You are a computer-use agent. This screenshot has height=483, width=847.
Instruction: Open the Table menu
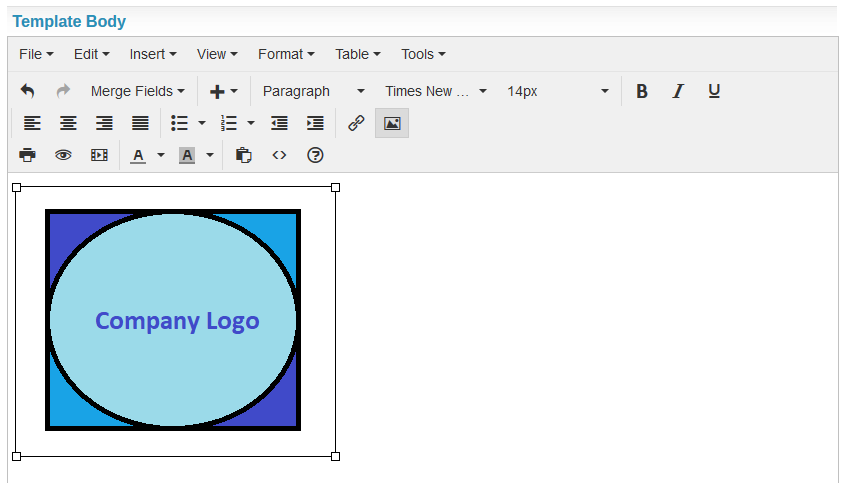click(x=357, y=54)
